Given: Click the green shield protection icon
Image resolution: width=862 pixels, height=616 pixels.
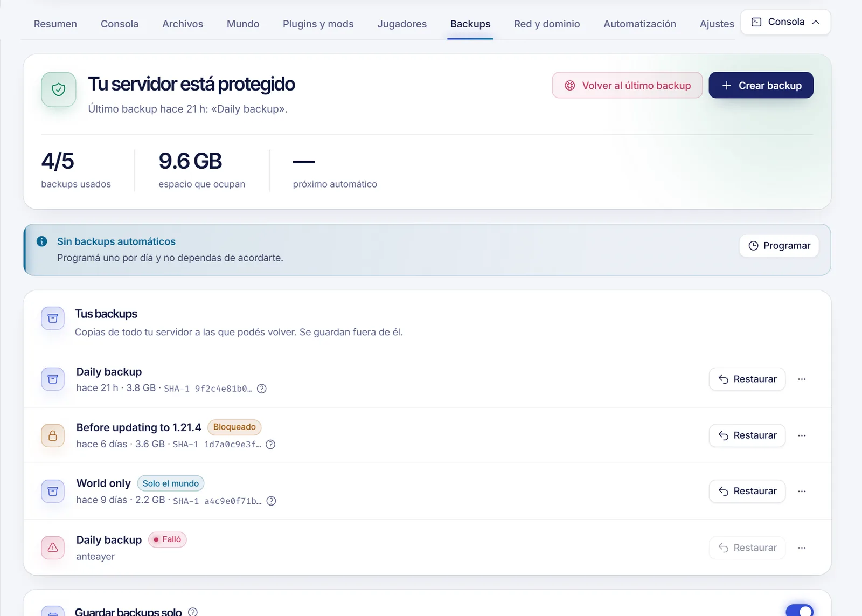Looking at the screenshot, I should 59,89.
